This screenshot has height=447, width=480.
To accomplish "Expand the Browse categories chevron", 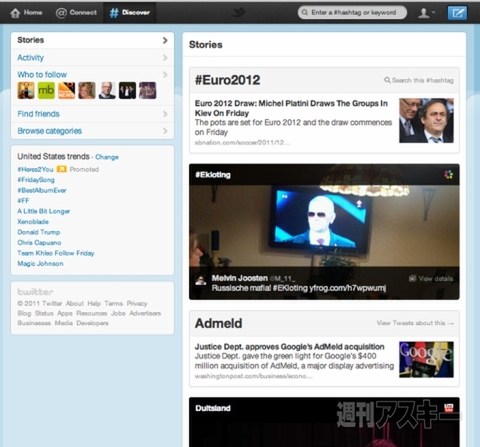I will pos(165,131).
